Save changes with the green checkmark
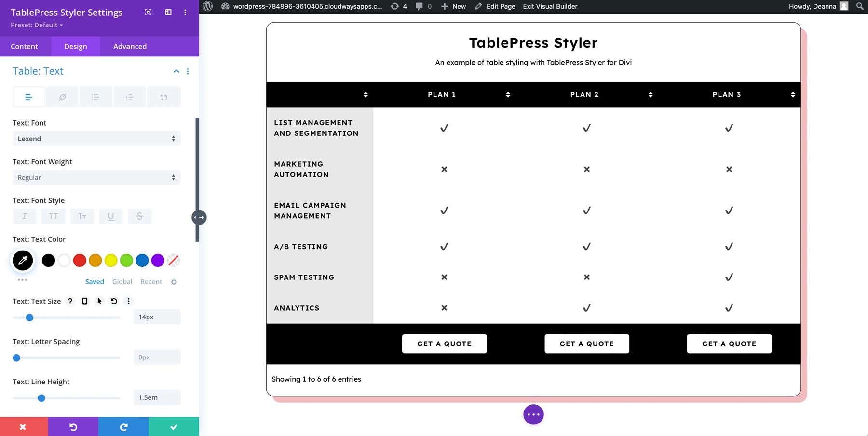868x436 pixels. pyautogui.click(x=174, y=427)
